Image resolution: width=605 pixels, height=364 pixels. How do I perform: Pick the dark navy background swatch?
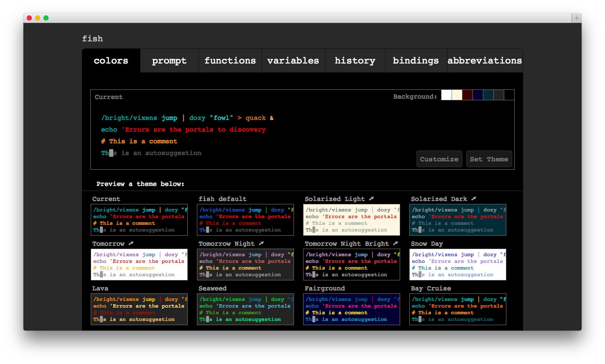coord(478,95)
